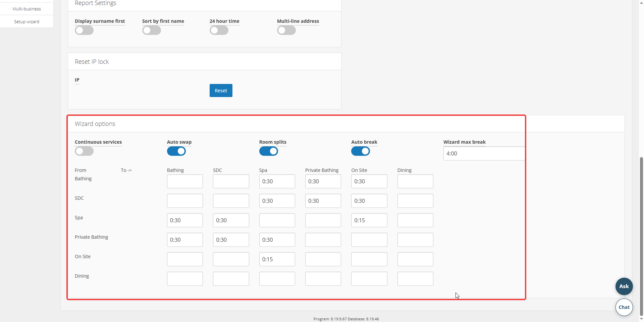Click the page vertical scrollbar thumb
This screenshot has width=644, height=322.
click(641, 236)
